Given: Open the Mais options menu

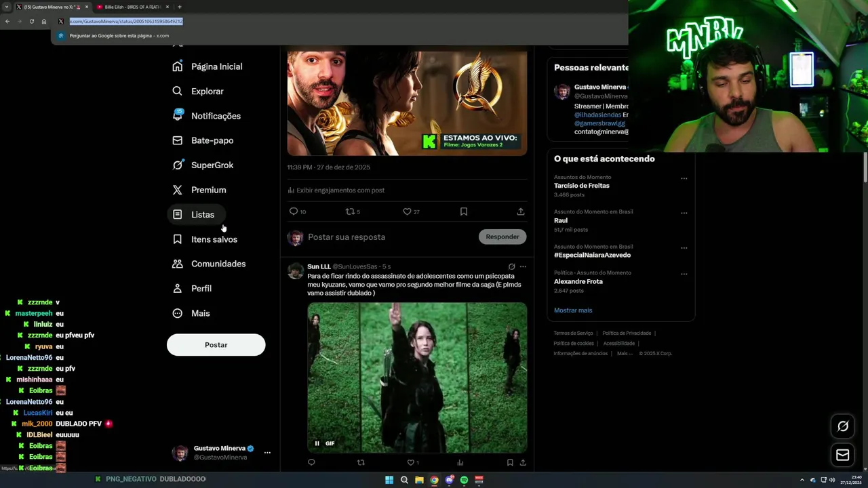Looking at the screenshot, I should [192, 313].
